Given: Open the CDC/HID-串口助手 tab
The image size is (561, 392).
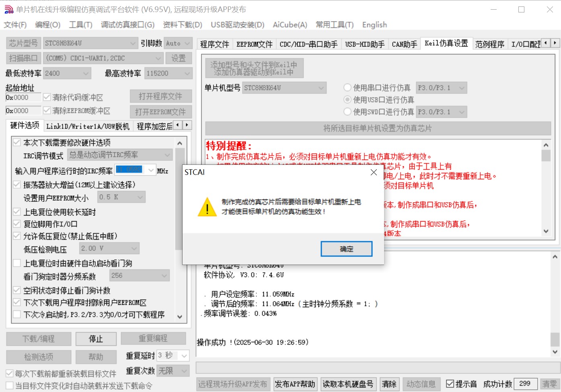Looking at the screenshot, I should click(309, 44).
